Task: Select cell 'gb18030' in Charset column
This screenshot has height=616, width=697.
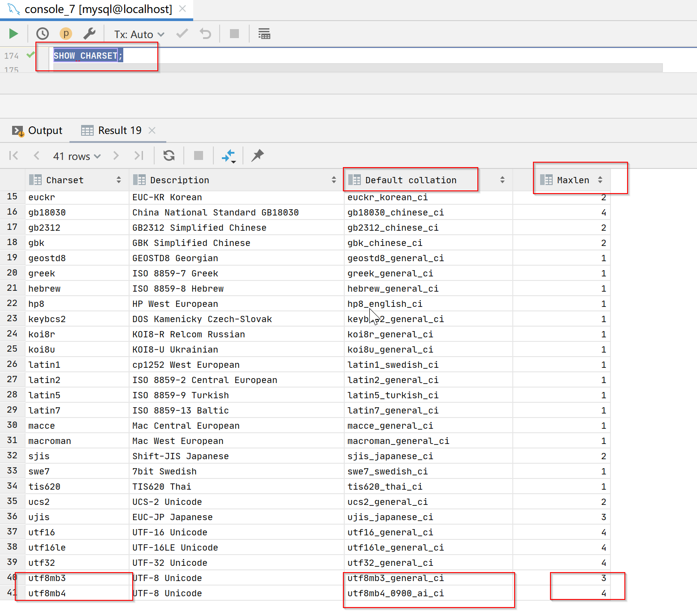Action: [77, 212]
